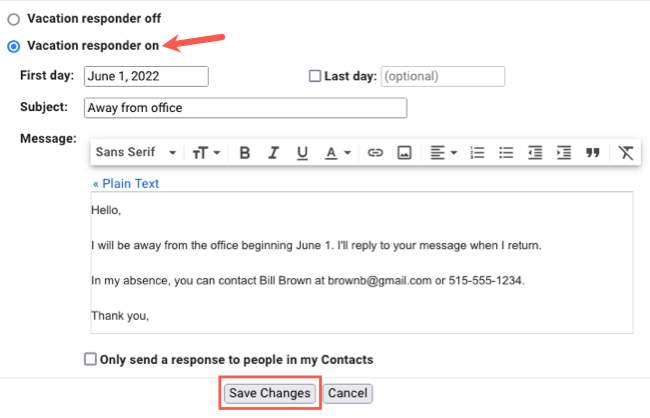Underline the selected message text

[302, 153]
